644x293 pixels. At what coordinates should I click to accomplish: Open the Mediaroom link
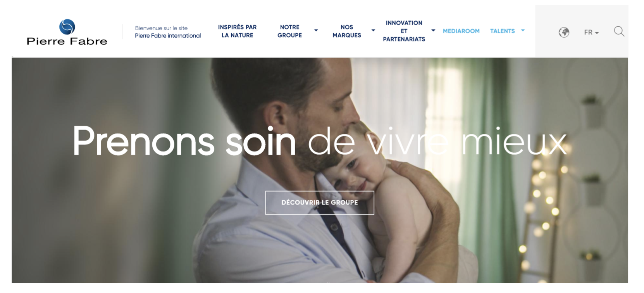click(461, 31)
